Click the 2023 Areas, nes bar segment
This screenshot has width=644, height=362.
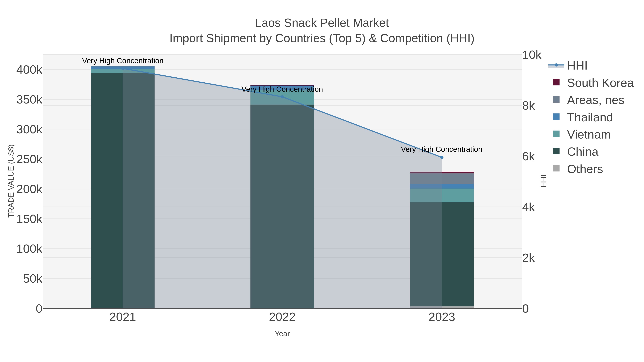click(x=442, y=179)
